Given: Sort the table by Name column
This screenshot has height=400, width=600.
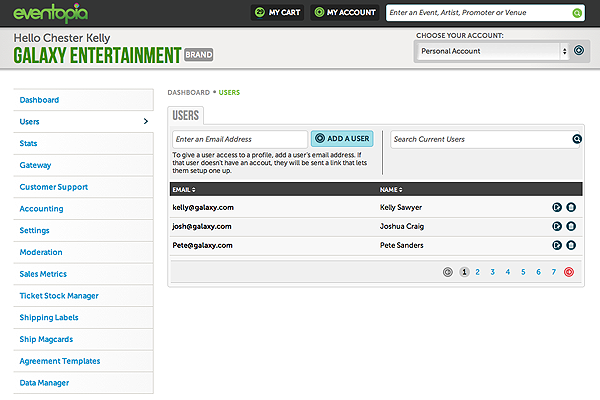Looking at the screenshot, I should tap(391, 190).
